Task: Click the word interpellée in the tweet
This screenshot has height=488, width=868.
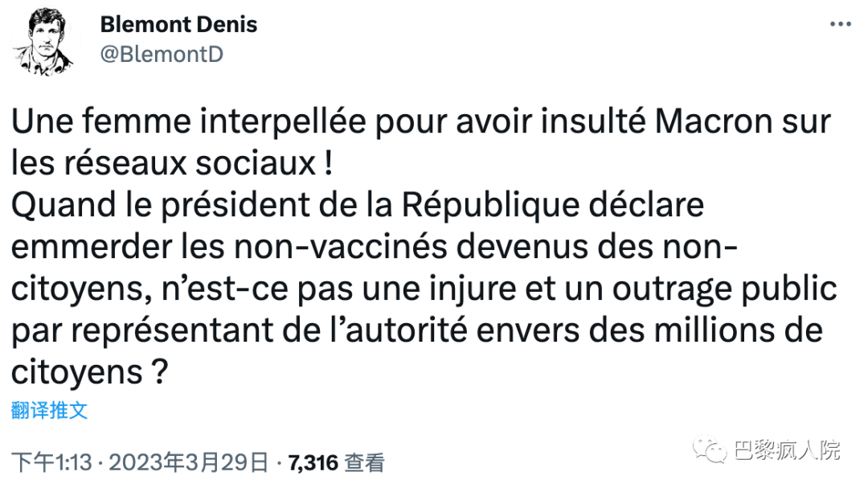Action: [267, 124]
